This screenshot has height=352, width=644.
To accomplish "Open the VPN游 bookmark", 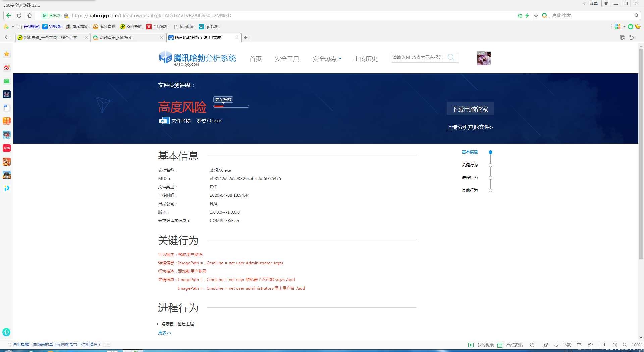I will click(x=52, y=27).
